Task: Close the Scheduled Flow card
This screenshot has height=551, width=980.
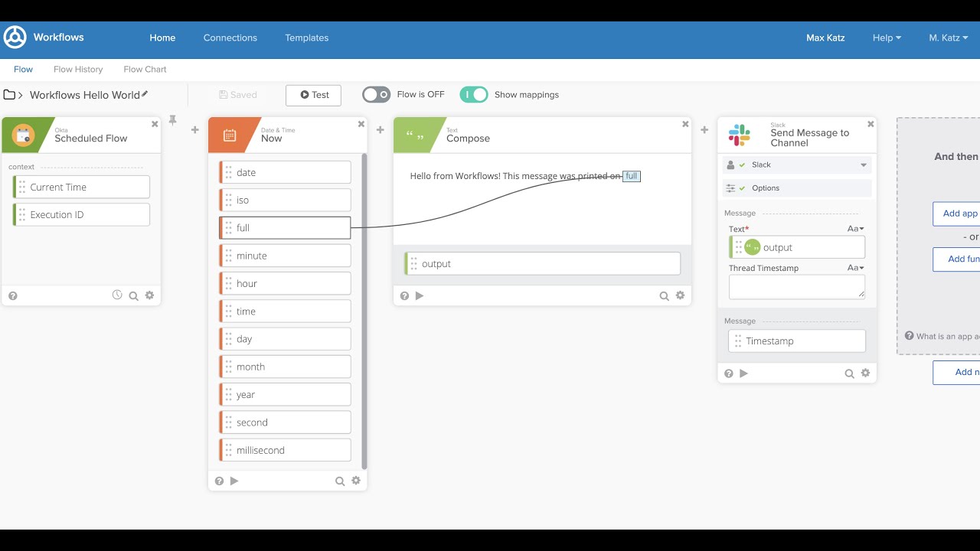Action: tap(155, 124)
